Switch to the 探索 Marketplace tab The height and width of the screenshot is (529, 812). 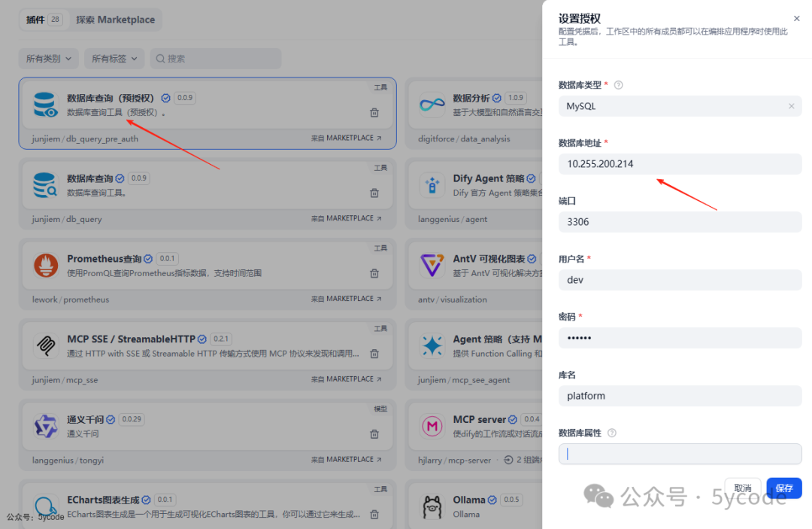[x=116, y=20]
